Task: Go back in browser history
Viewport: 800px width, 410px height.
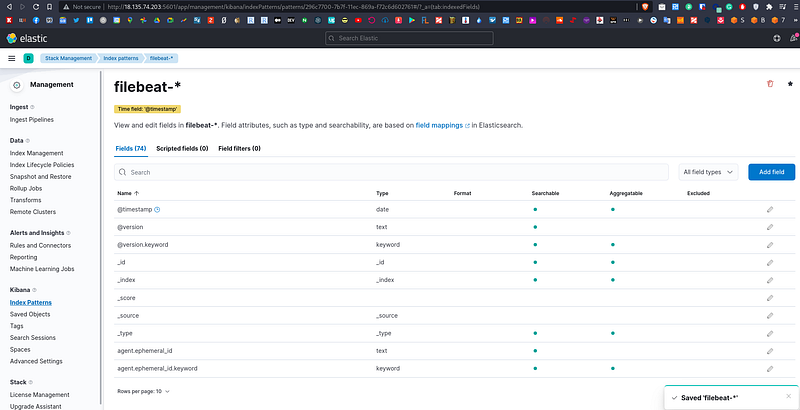Action: pos(8,7)
